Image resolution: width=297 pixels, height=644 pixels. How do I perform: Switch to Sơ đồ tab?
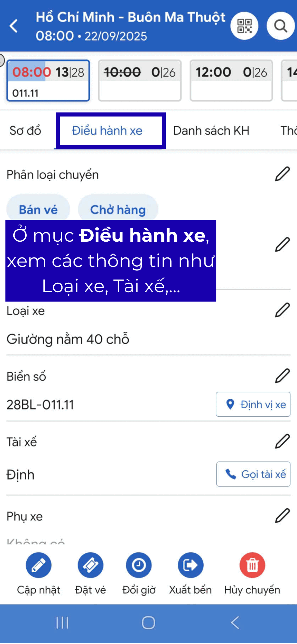click(25, 131)
